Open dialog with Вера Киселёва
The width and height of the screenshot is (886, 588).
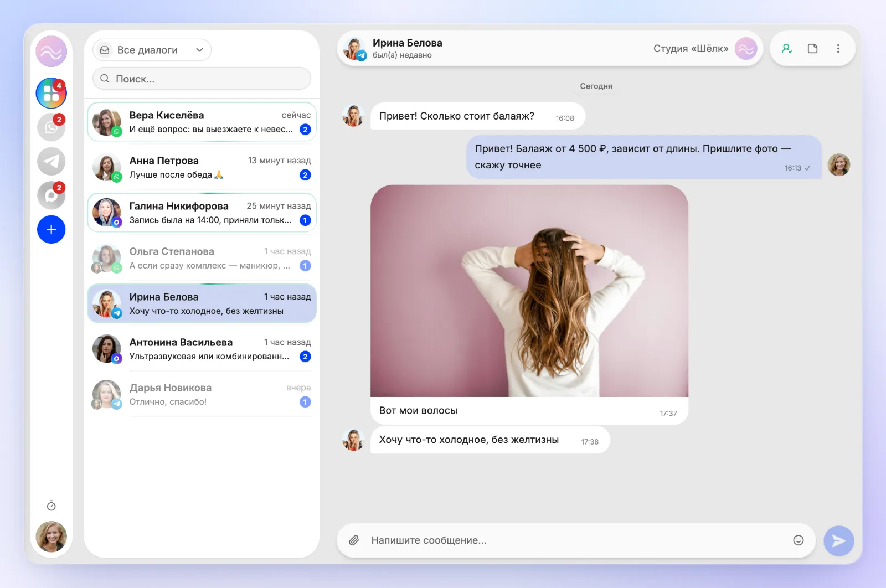click(x=202, y=122)
